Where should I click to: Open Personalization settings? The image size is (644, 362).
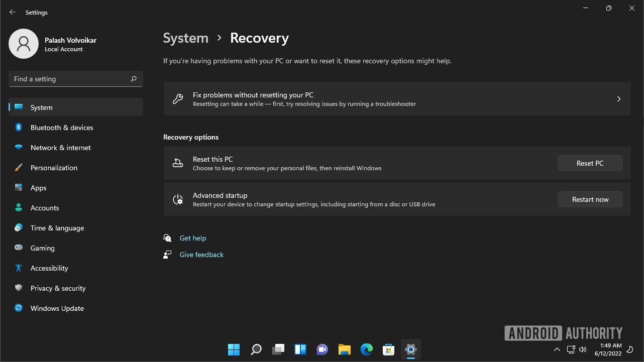tap(76, 168)
